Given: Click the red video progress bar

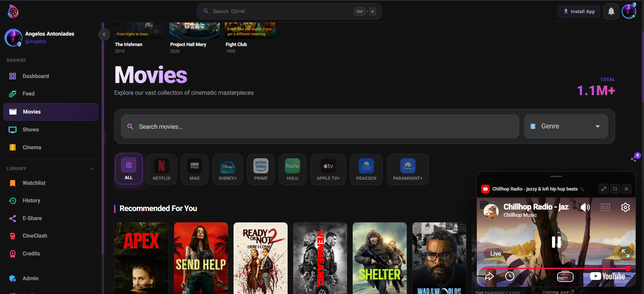Looking at the screenshot, I should pyautogui.click(x=555, y=269).
